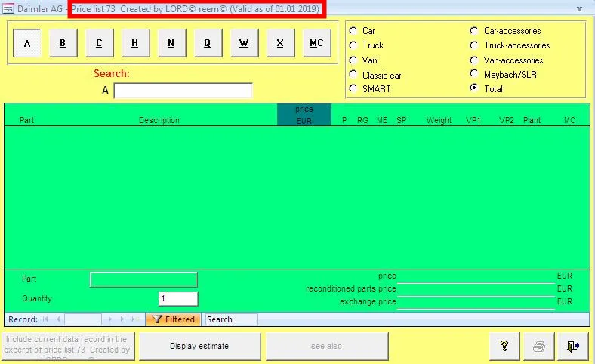Click Include current data record button

pos(68,346)
